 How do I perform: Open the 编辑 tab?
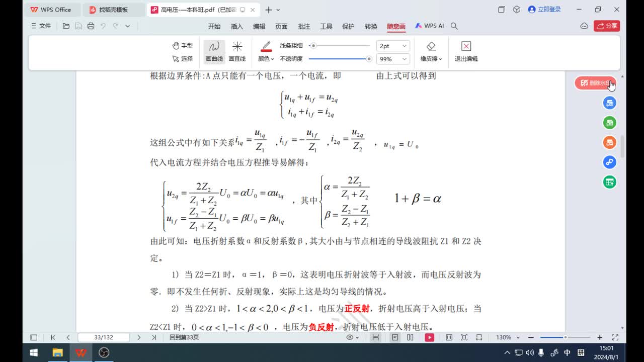(x=259, y=26)
